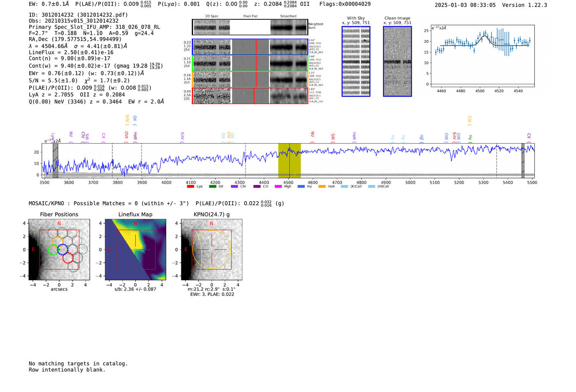Select the Flags:0x00004029 text in header
Viewport: 576px width, 392px height.
tap(345, 4)
